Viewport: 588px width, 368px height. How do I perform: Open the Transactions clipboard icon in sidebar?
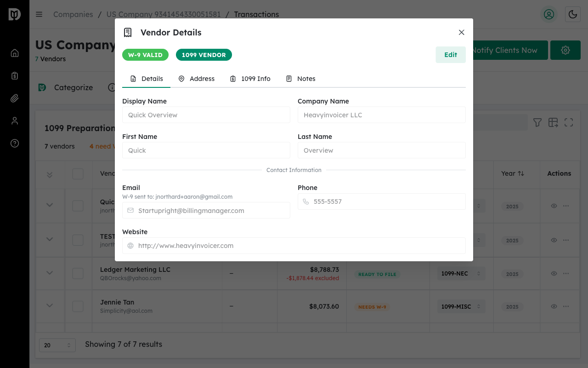click(14, 75)
